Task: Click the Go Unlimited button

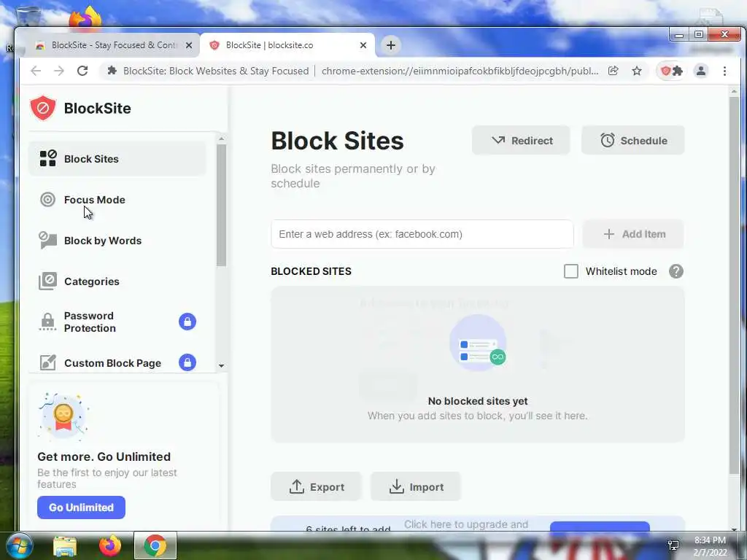Action: point(82,507)
